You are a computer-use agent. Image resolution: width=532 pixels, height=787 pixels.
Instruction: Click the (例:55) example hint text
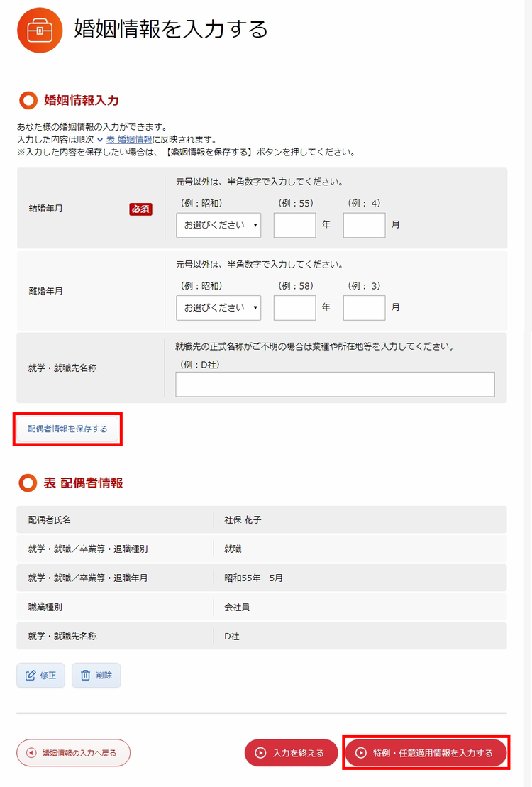[296, 203]
